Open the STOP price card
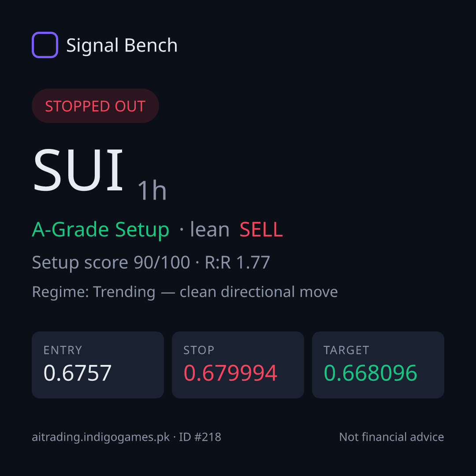 (x=238, y=365)
